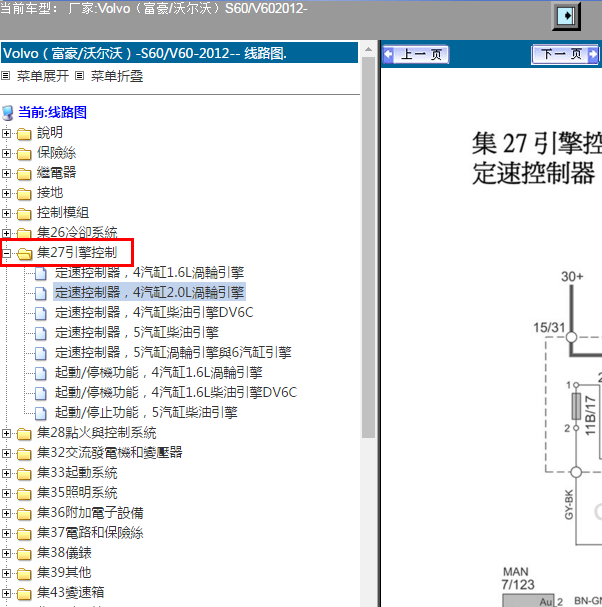Click the computer icon beside 当前:线路图
The height and width of the screenshot is (607, 602).
[x=8, y=113]
